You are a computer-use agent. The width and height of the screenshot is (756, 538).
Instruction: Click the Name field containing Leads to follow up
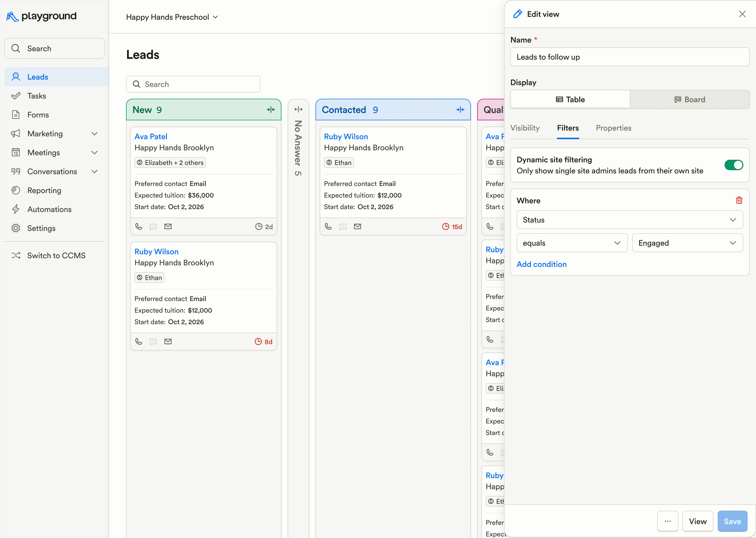(x=629, y=57)
